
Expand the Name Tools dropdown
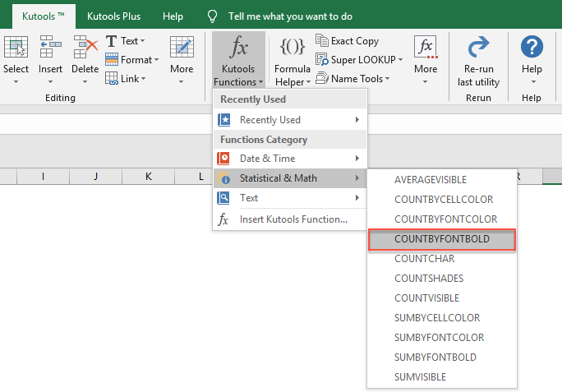(x=354, y=79)
